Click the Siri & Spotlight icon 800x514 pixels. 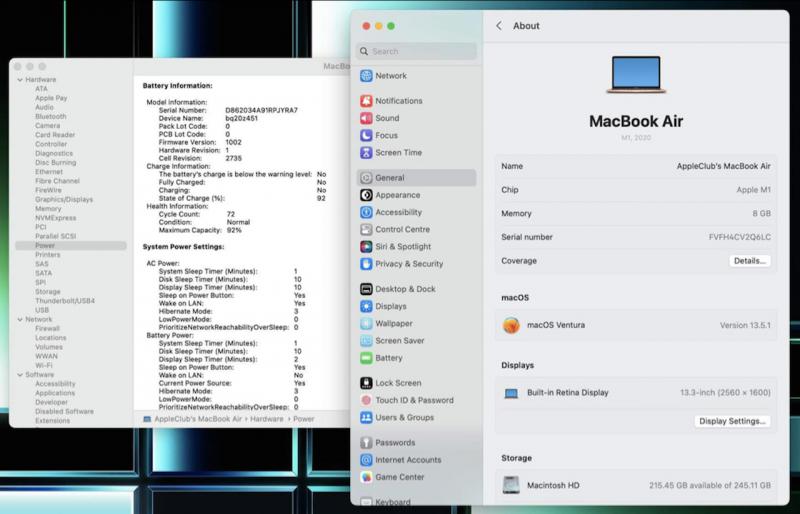[x=366, y=247]
